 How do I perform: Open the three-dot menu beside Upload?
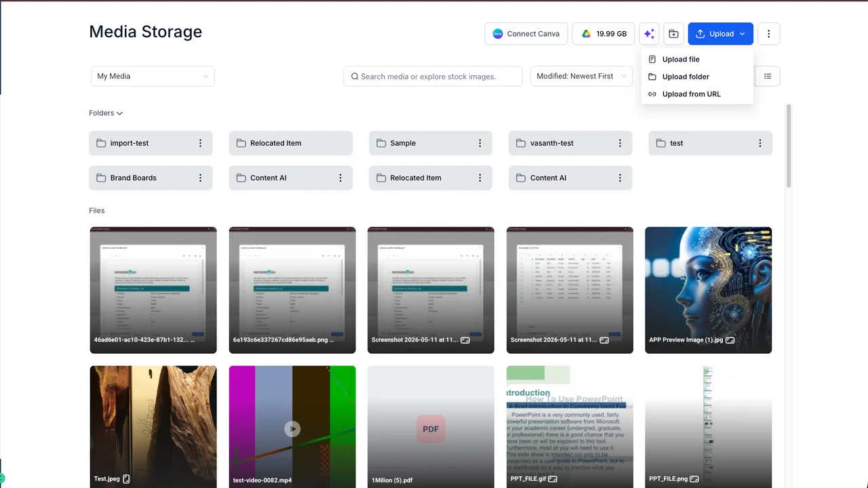click(x=768, y=34)
